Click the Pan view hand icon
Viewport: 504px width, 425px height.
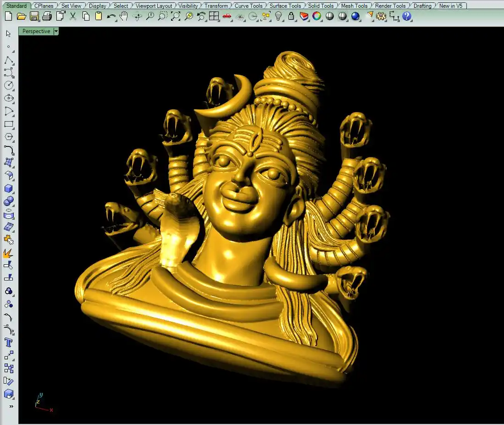124,16
